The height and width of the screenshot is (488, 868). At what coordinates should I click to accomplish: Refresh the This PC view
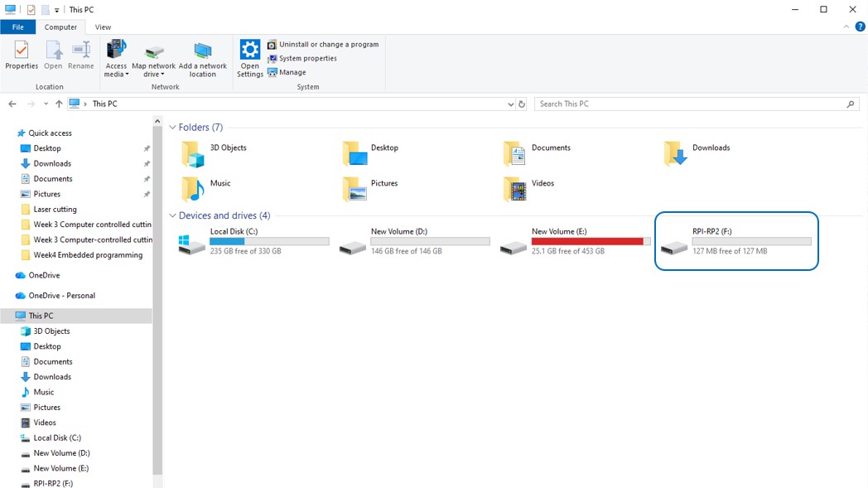(522, 104)
